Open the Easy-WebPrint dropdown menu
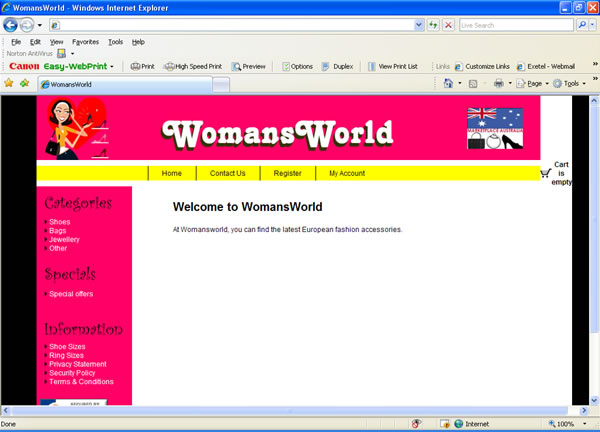The image size is (600, 432). [112, 67]
